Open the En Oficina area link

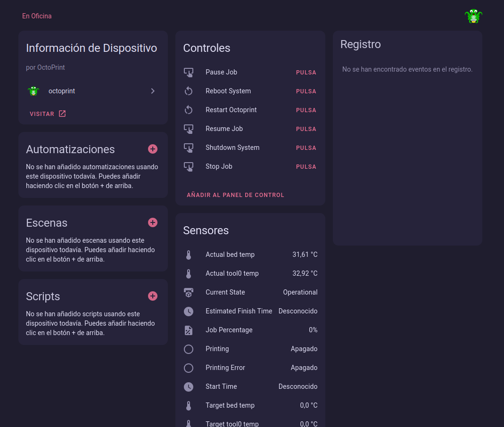(x=37, y=16)
